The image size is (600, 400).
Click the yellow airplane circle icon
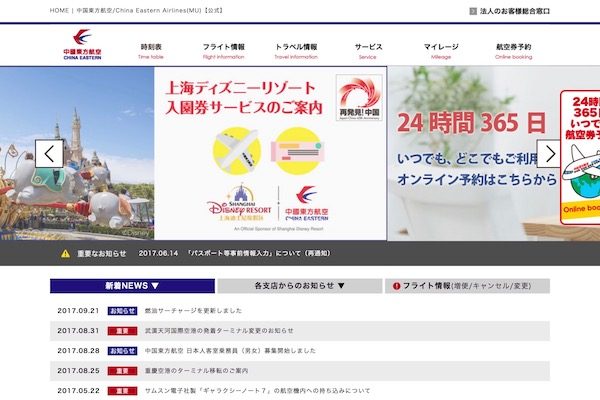click(x=237, y=151)
